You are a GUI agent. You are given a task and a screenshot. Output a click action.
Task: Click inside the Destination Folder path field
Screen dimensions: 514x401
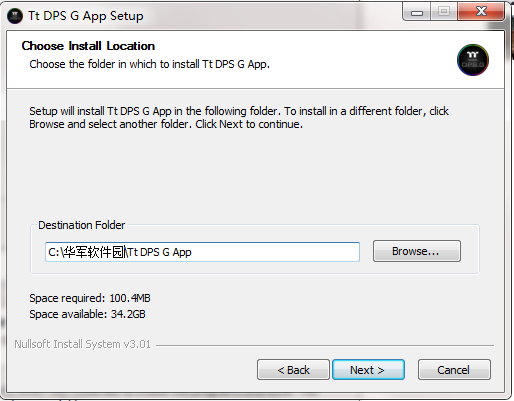(x=202, y=252)
